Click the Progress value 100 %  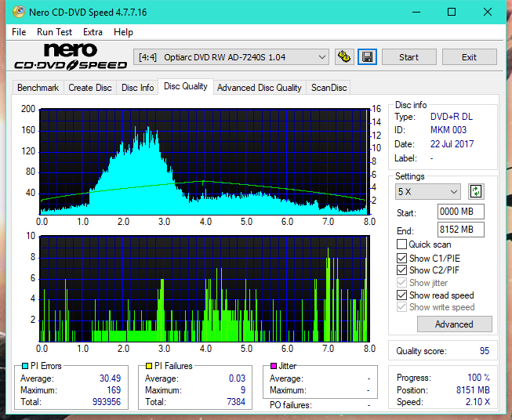[x=478, y=378]
